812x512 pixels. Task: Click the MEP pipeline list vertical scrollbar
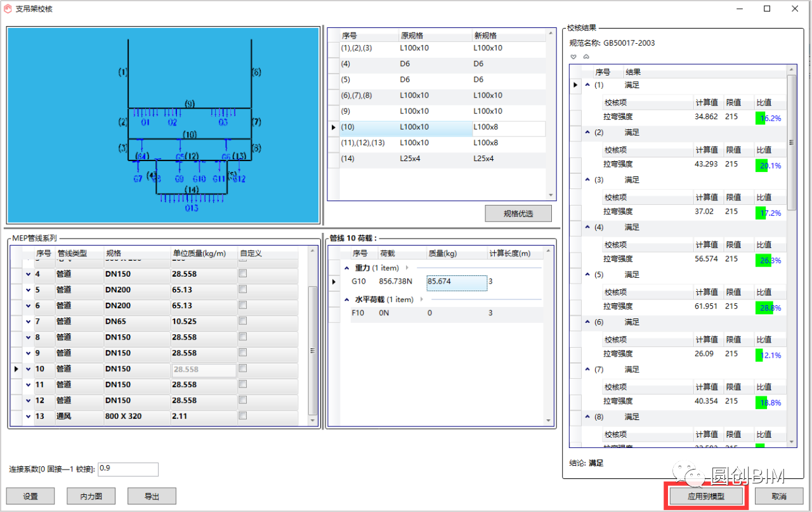pos(312,350)
